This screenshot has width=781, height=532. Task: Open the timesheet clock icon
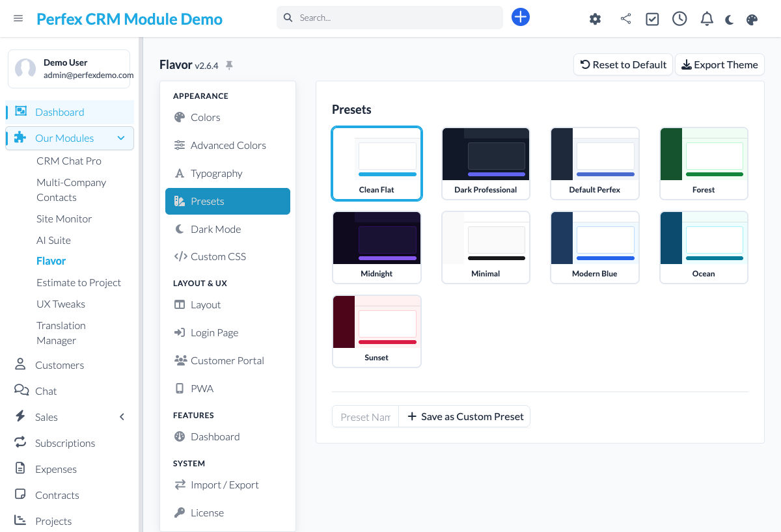(x=679, y=19)
